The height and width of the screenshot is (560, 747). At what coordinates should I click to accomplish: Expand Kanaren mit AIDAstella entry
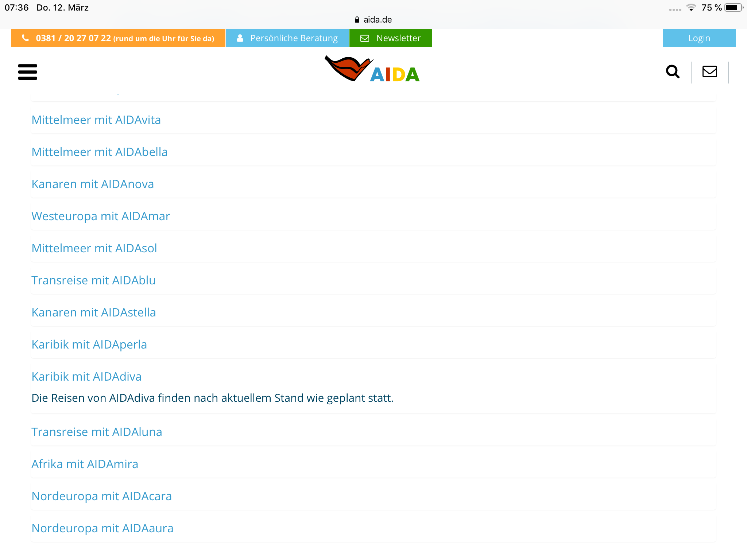[93, 312]
